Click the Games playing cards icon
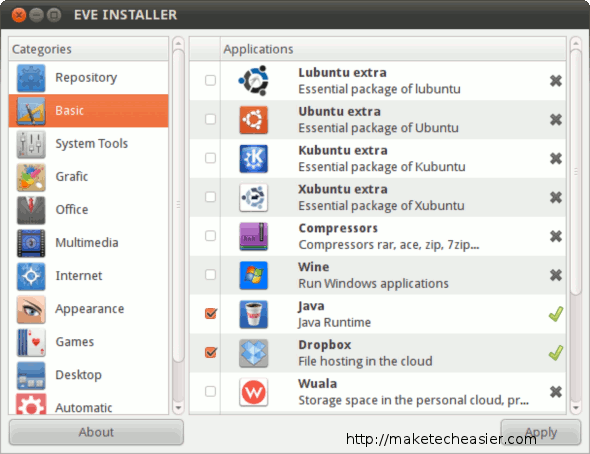The image size is (590, 454). [x=31, y=343]
